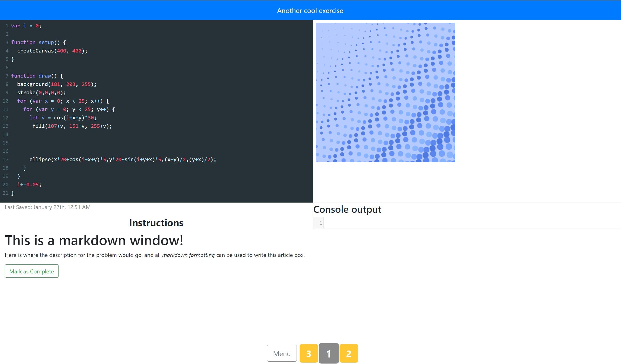This screenshot has height=364, width=621.
Task: Open the Menu button
Action: (x=282, y=353)
